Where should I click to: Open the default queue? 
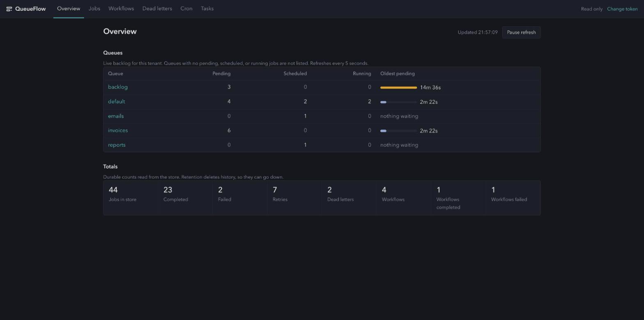click(117, 102)
